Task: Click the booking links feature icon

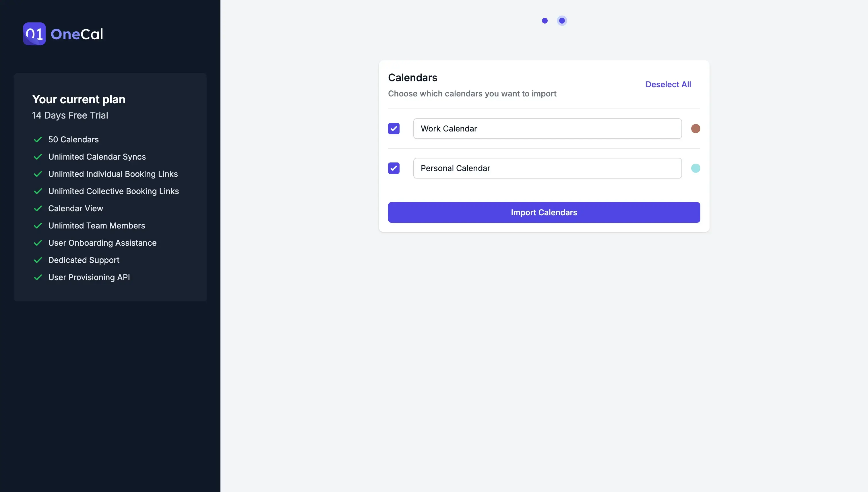Action: 38,174
